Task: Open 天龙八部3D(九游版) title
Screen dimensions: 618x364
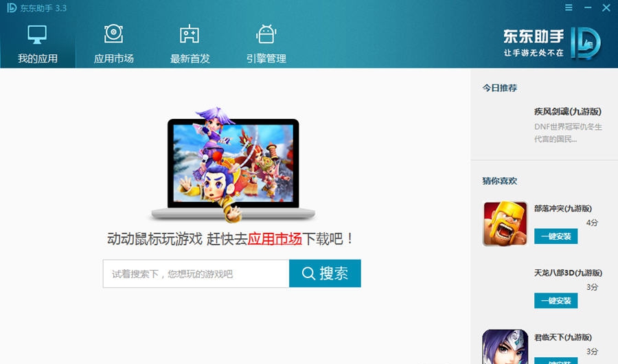Action: (568, 273)
